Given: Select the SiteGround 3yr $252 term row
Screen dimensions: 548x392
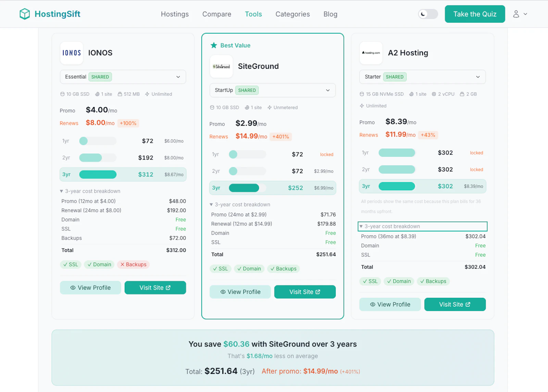Looking at the screenshot, I should tap(273, 188).
